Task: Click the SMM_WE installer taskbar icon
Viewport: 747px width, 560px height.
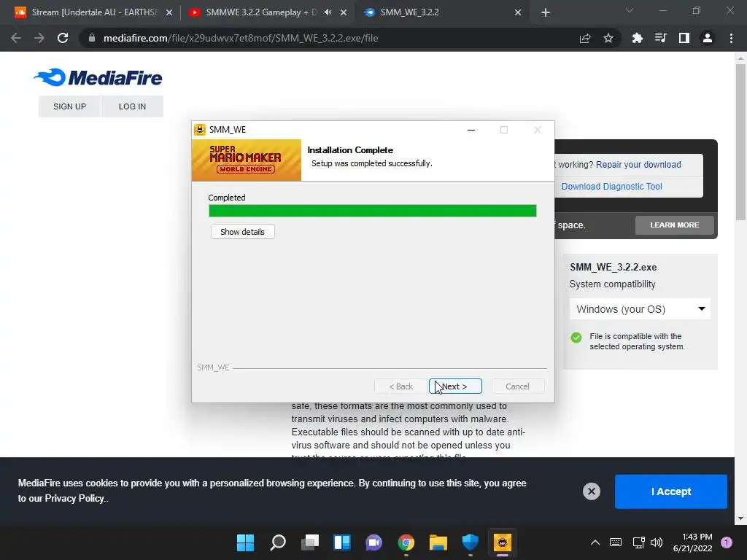Action: click(x=502, y=542)
